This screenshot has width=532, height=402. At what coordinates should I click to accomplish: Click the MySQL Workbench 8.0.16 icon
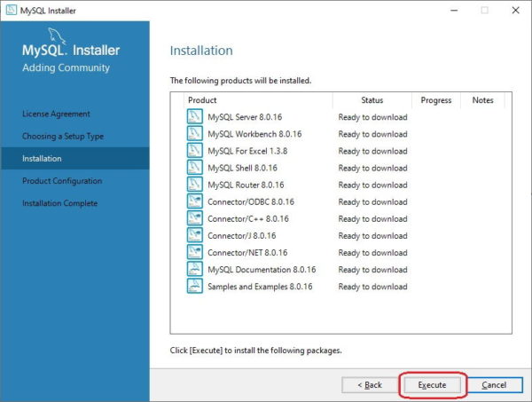(195, 133)
